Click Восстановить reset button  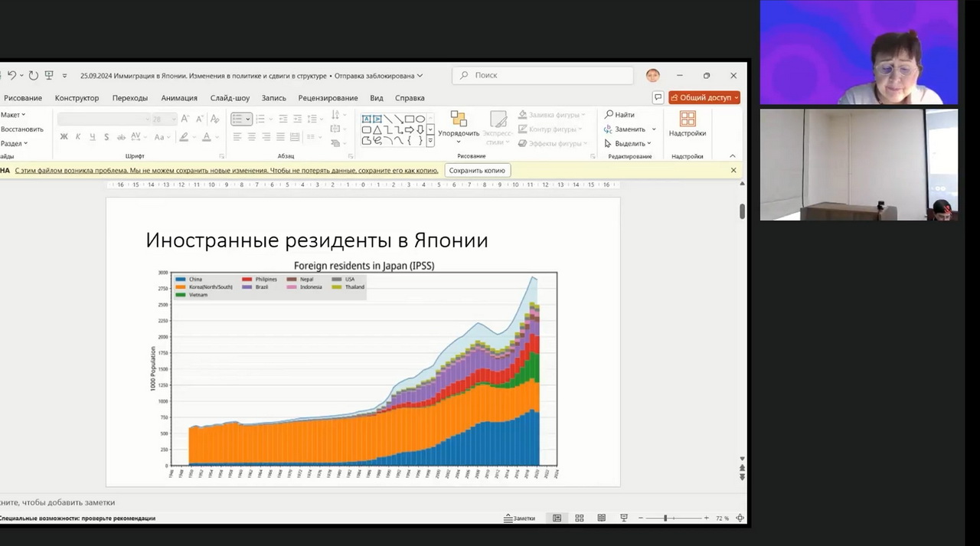click(x=21, y=129)
